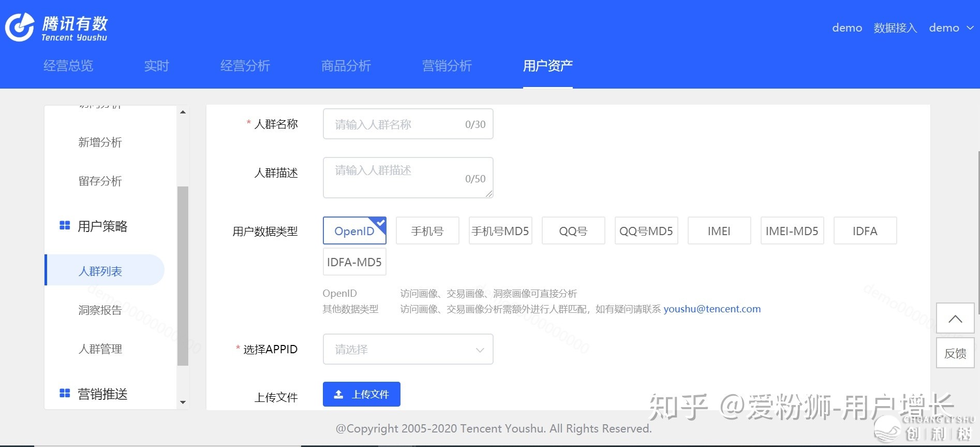Select the OpenID data type option

point(354,231)
